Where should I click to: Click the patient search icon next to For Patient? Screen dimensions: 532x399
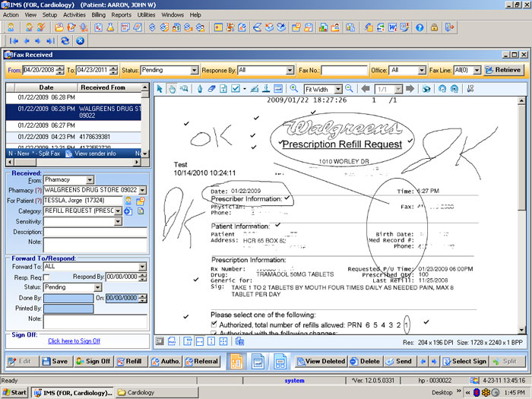click(x=128, y=201)
